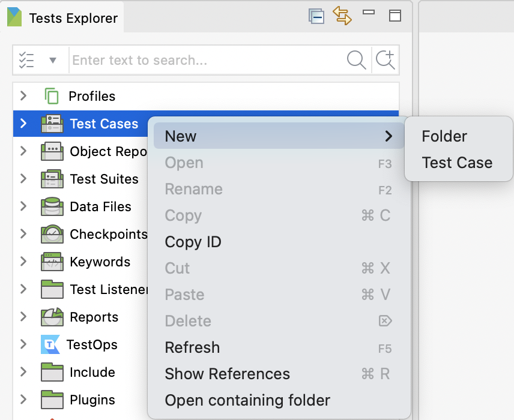Viewport: 514px width, 420px height.
Task: Click the Test Suites icon
Action: click(x=51, y=179)
